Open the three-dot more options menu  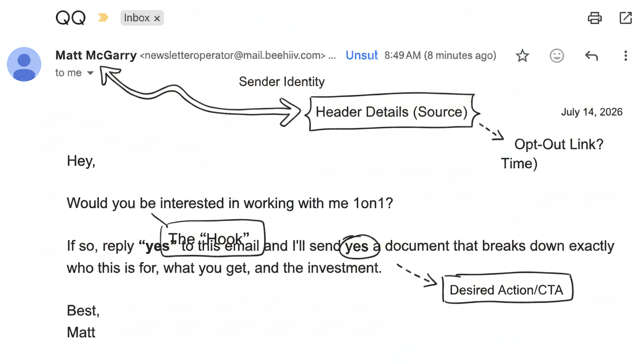point(626,56)
